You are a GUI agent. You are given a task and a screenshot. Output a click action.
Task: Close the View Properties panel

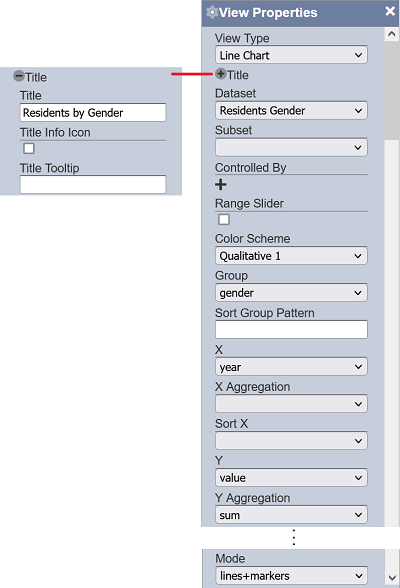(390, 11)
